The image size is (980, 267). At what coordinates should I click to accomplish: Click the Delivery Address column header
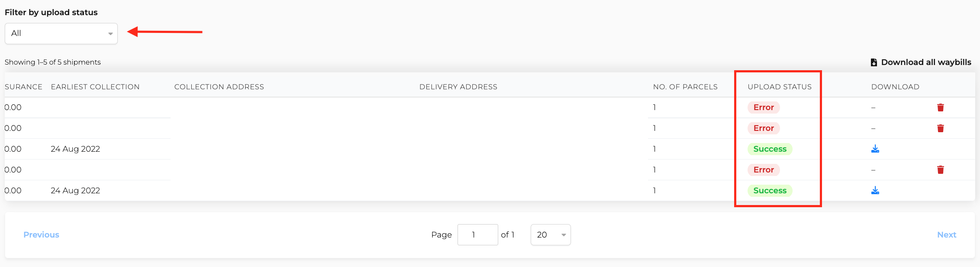pyautogui.click(x=458, y=87)
